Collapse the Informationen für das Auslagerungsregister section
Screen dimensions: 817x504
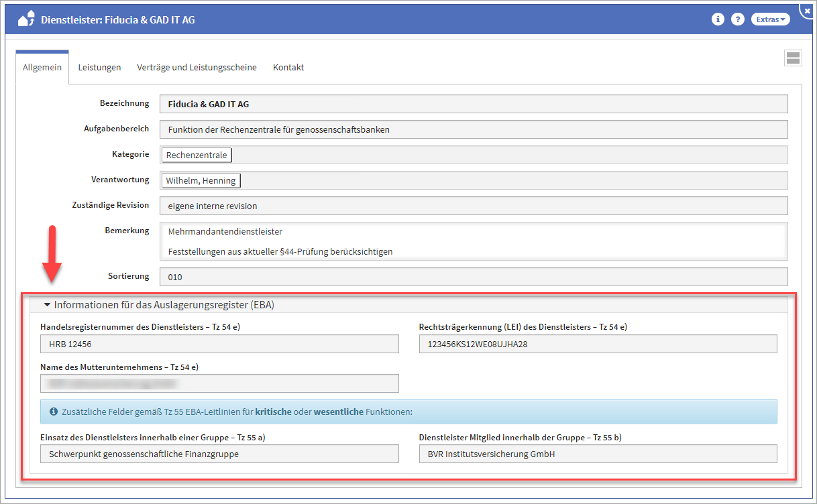click(x=47, y=305)
